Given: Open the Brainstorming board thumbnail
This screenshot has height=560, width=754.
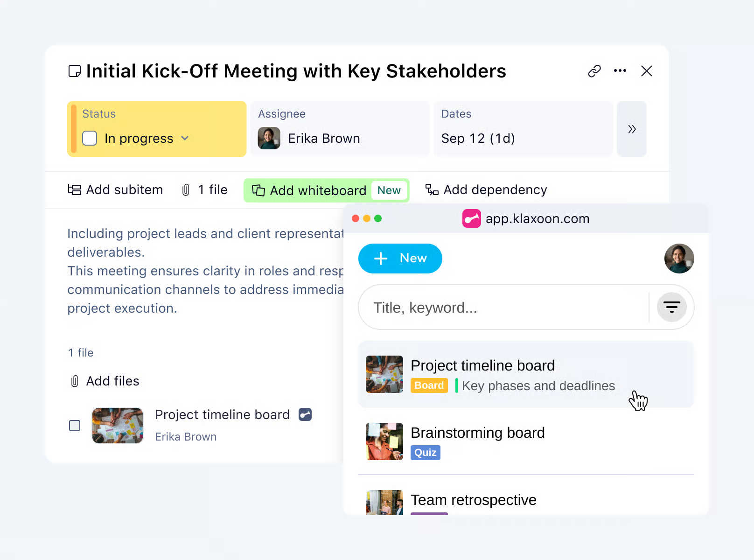Looking at the screenshot, I should (x=384, y=441).
